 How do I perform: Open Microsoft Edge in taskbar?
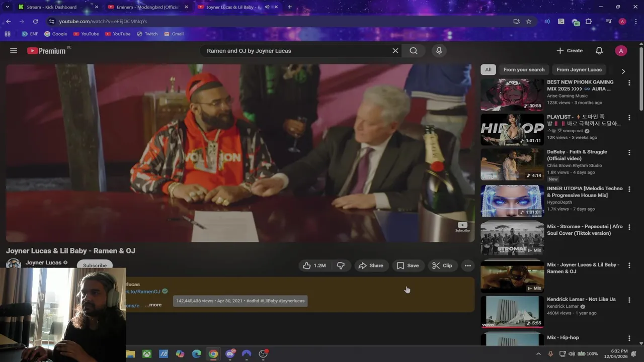197,354
